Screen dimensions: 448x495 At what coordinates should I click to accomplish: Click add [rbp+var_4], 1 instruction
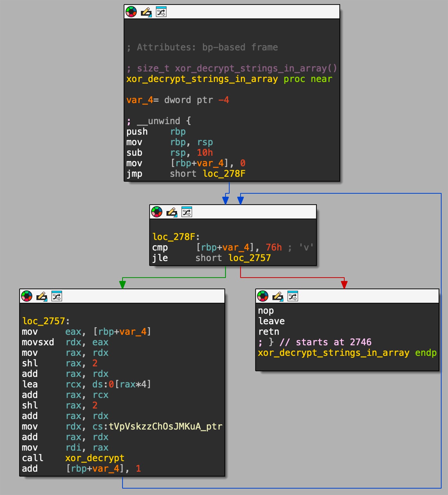coord(81,469)
